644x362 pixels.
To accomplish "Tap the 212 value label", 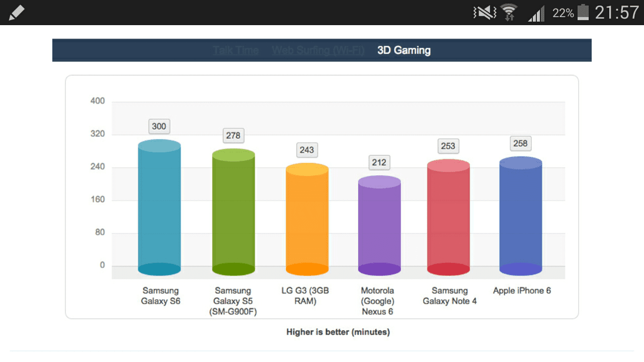I will [379, 162].
